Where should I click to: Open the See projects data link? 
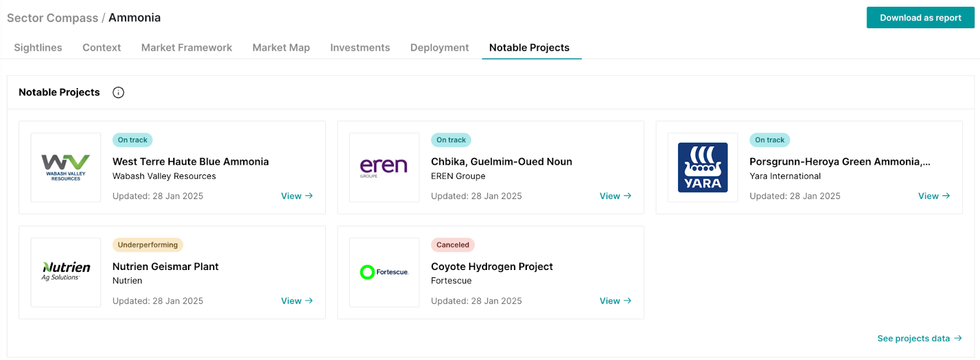coord(919,339)
